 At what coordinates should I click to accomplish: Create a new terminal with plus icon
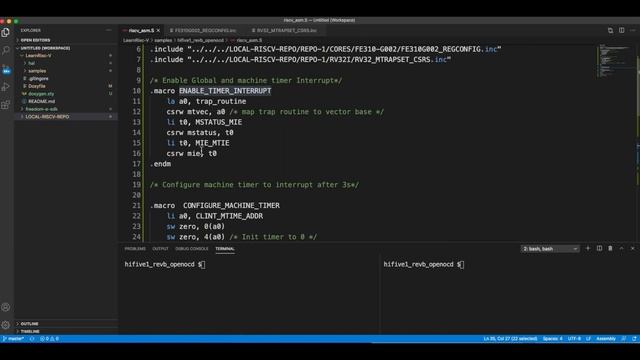pos(588,248)
